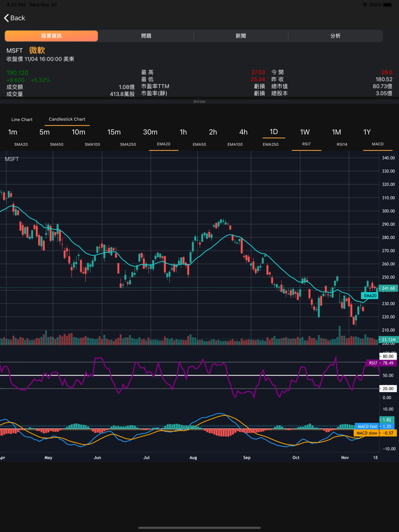Tap the MSFT chart legend label
Screen dimensions: 399x532
[x=12, y=159]
